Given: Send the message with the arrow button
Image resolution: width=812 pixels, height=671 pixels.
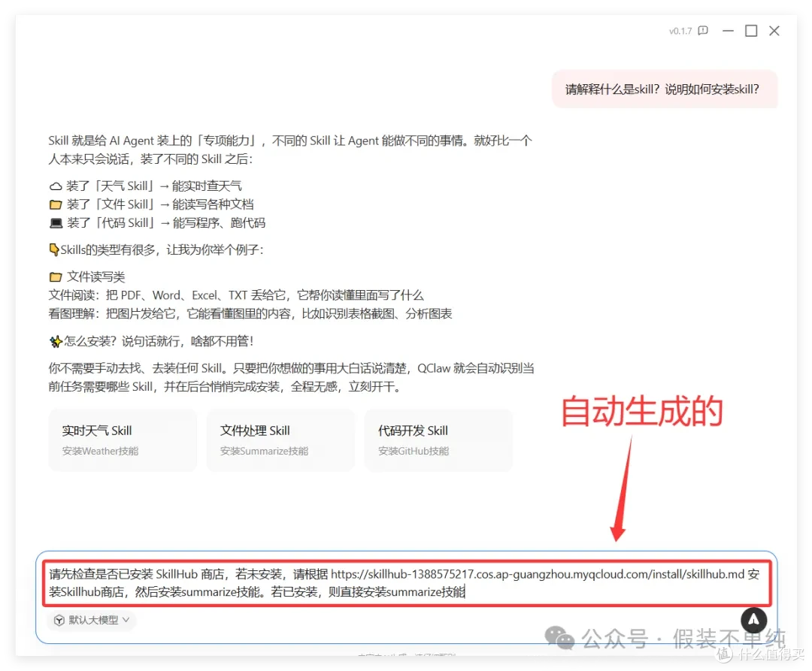Looking at the screenshot, I should [753, 620].
